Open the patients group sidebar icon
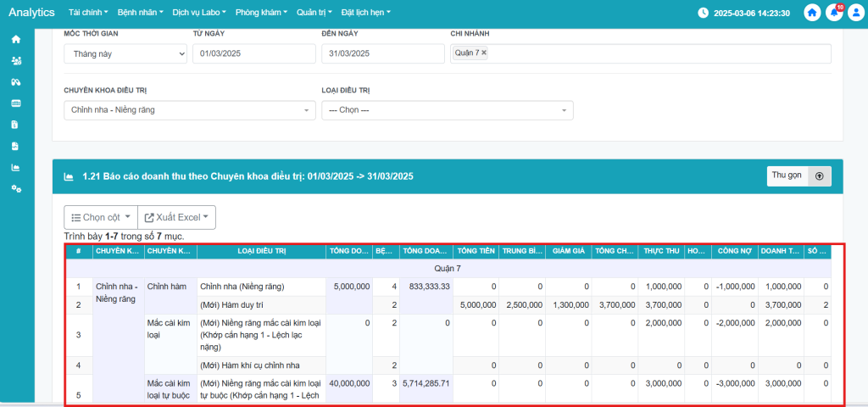868x407 pixels. tap(15, 61)
